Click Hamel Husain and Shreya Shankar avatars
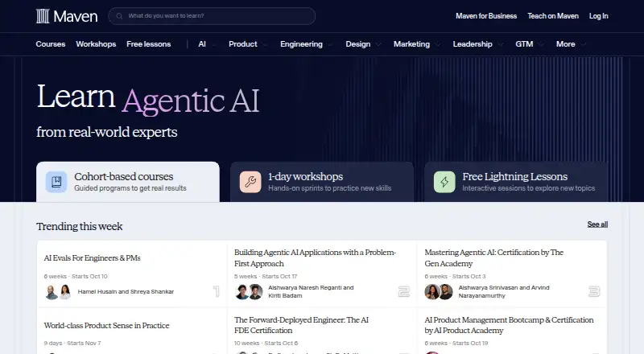Viewport: 644px width, 354px height. tap(58, 292)
